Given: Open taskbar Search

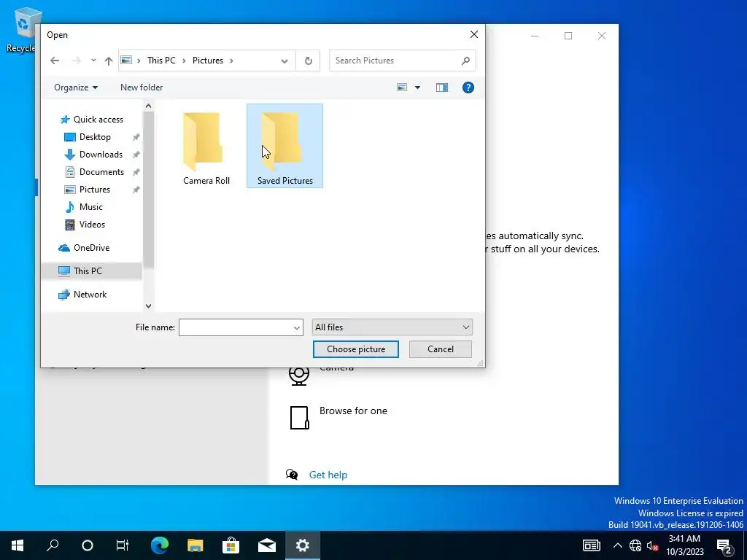Looking at the screenshot, I should click(53, 545).
